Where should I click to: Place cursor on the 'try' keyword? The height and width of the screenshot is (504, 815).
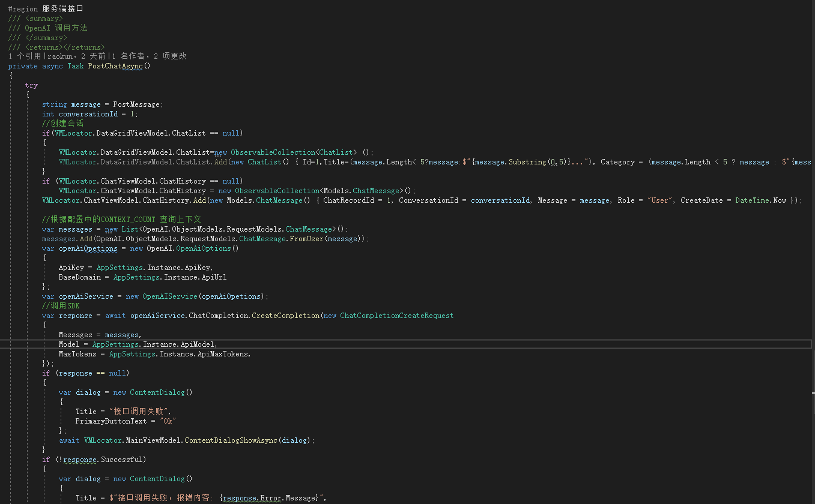click(31, 85)
